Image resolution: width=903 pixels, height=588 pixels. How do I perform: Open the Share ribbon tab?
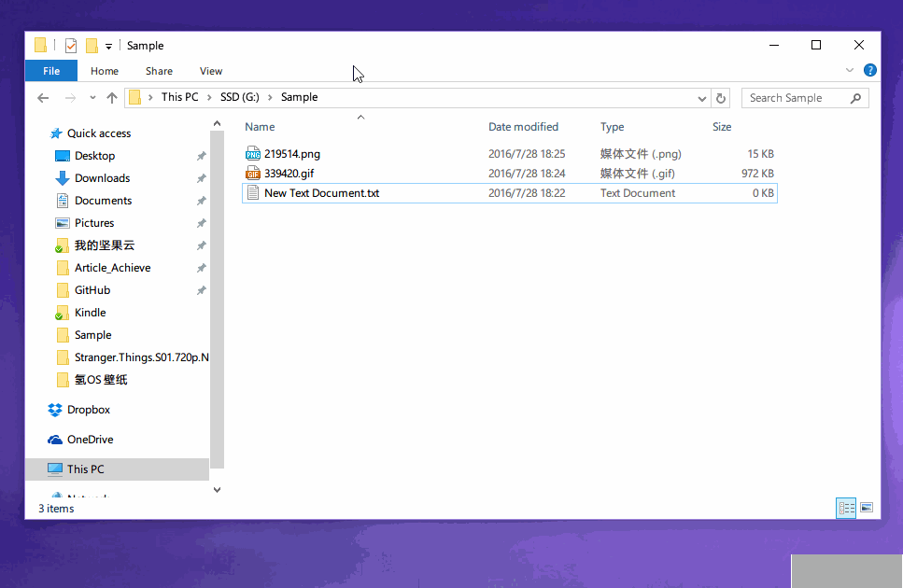coord(159,71)
